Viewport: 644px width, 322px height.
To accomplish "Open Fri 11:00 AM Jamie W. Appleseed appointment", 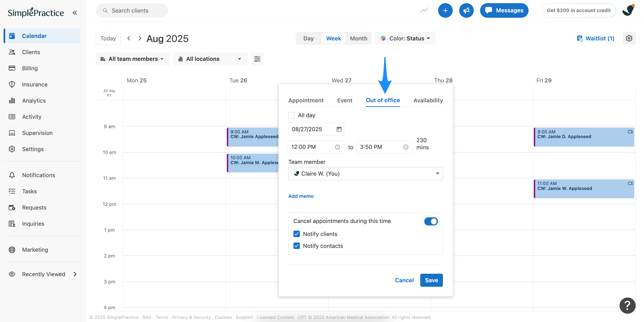I will 584,189.
